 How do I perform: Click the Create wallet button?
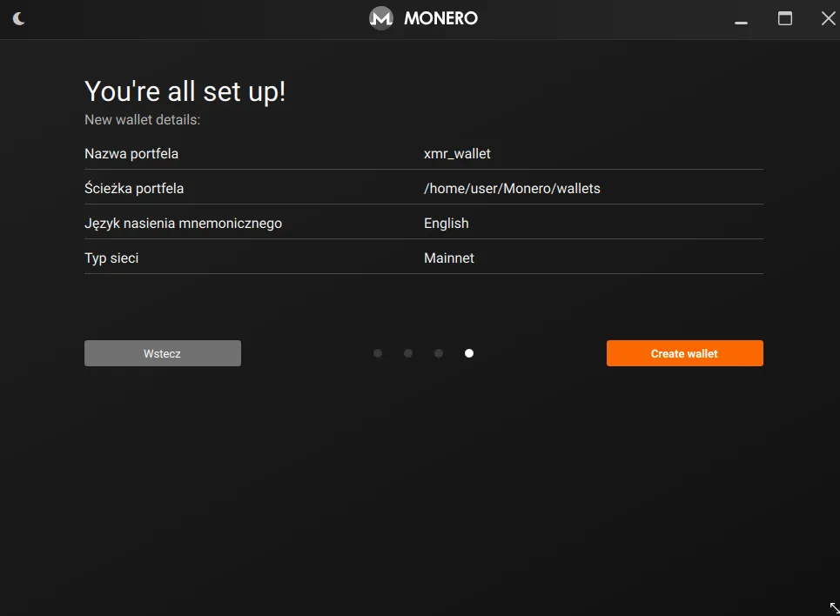coord(685,353)
